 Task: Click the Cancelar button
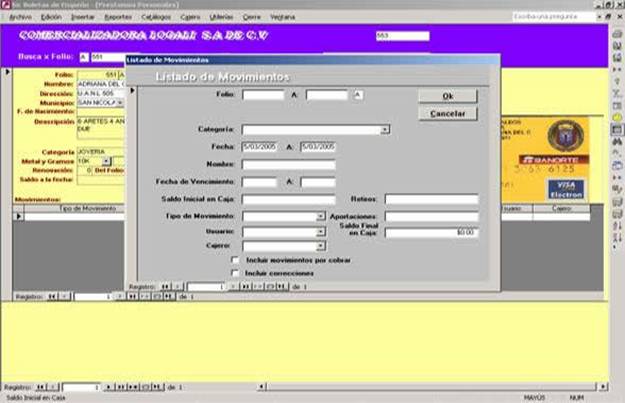point(448,114)
